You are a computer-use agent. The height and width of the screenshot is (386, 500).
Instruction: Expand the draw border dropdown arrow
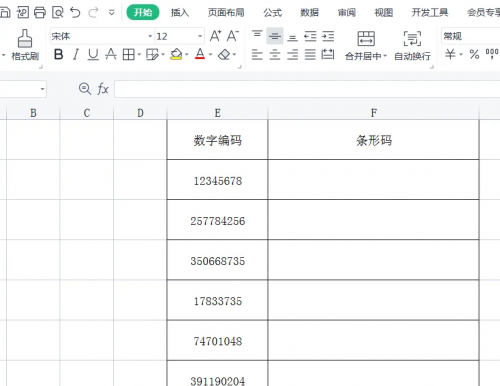[x=163, y=54]
